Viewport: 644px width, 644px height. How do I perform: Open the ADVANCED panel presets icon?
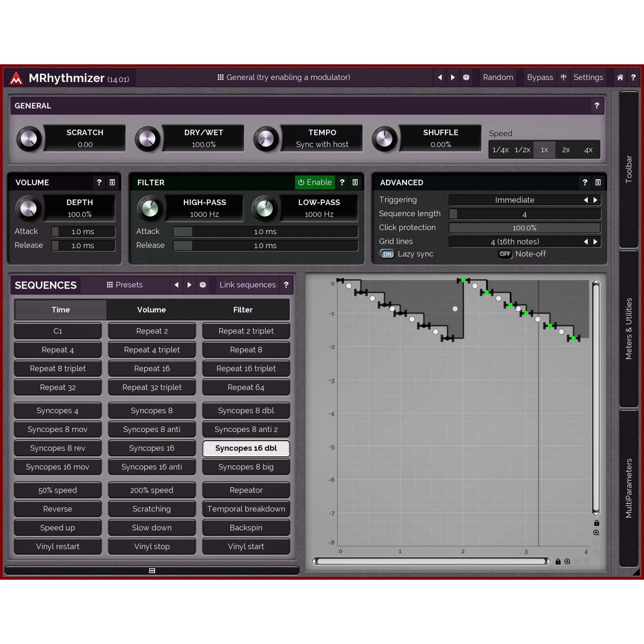point(598,182)
